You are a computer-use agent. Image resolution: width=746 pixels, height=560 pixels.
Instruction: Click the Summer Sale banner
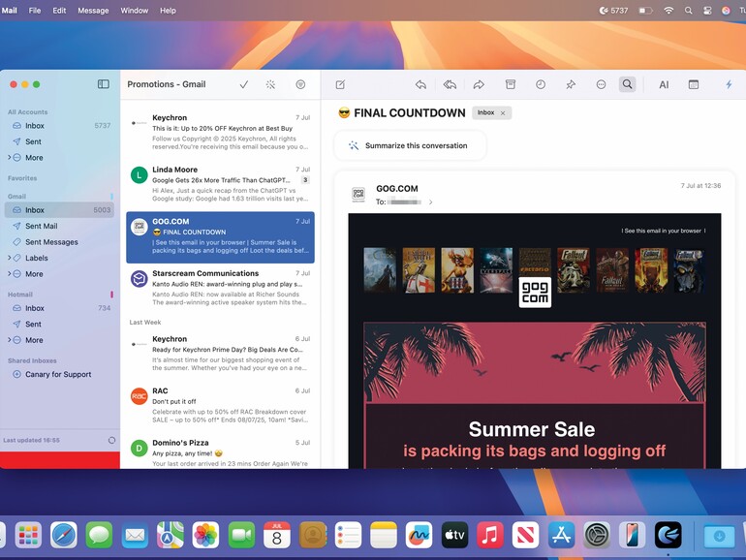tap(535, 395)
